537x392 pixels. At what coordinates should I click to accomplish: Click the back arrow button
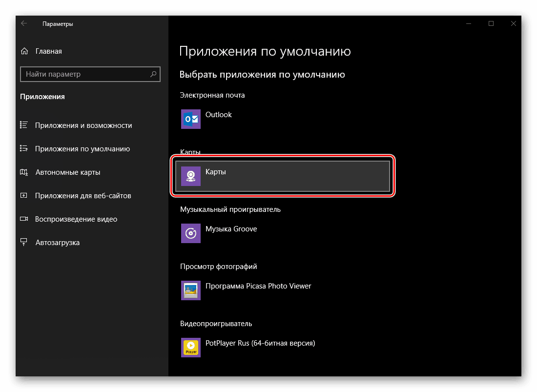point(24,23)
